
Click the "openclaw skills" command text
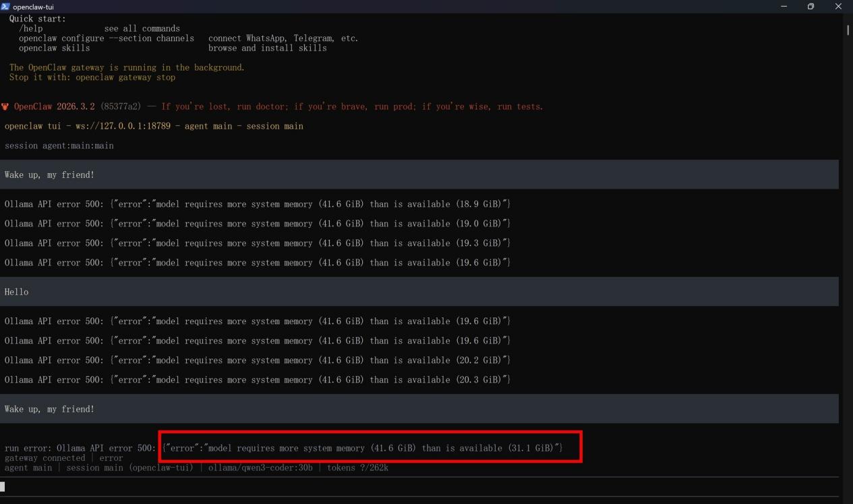pyautogui.click(x=54, y=49)
